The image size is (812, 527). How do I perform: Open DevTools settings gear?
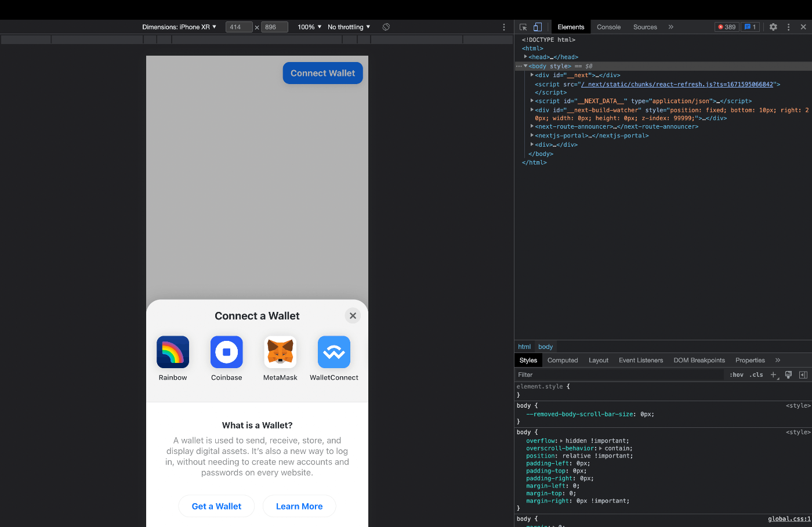tap(773, 27)
